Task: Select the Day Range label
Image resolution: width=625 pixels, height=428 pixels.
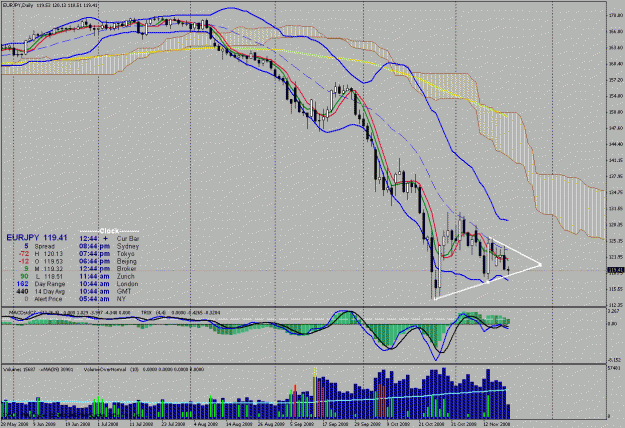Action: coord(50,284)
